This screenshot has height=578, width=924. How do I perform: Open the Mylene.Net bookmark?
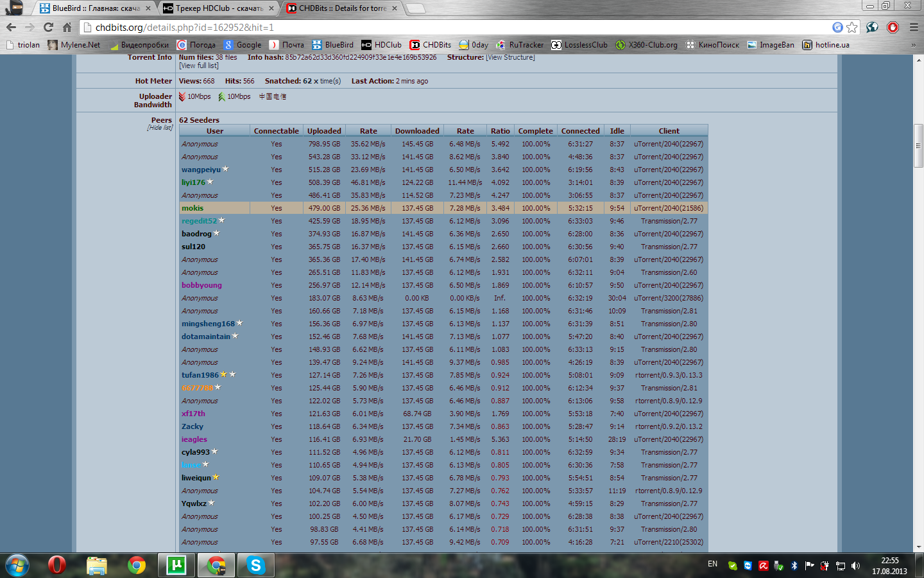(x=74, y=45)
